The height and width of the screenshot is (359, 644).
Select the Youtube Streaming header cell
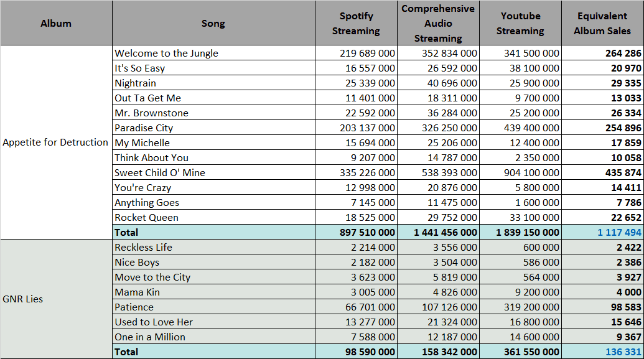coord(520,23)
